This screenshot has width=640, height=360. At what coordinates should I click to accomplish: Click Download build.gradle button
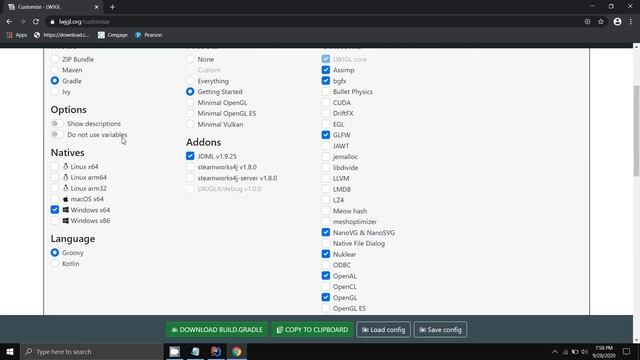pos(217,330)
